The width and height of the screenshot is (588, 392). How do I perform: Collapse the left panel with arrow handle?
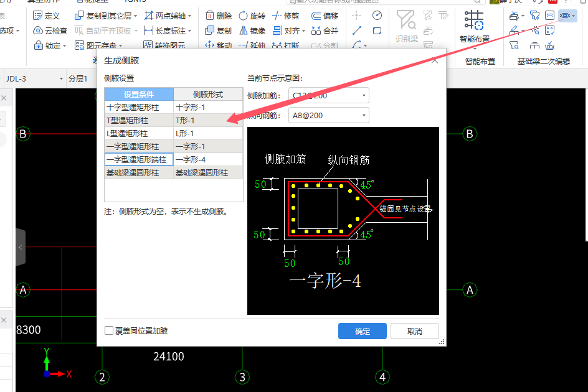(x=21, y=247)
